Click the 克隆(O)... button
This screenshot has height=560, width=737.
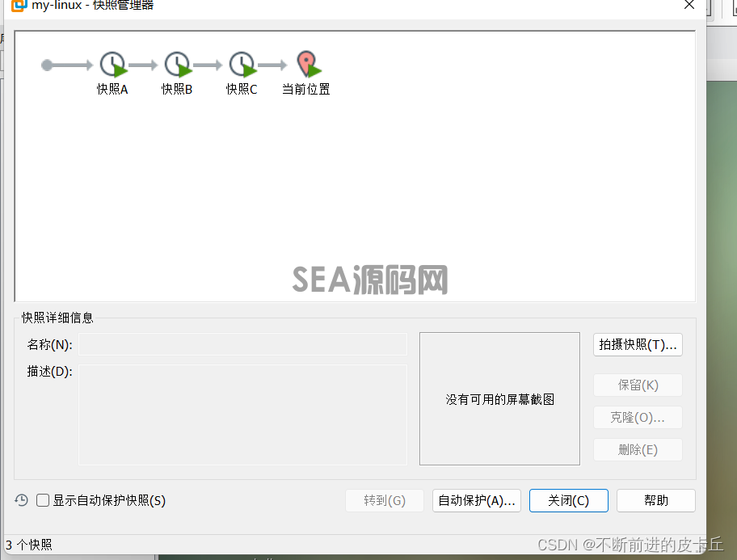[x=638, y=417]
